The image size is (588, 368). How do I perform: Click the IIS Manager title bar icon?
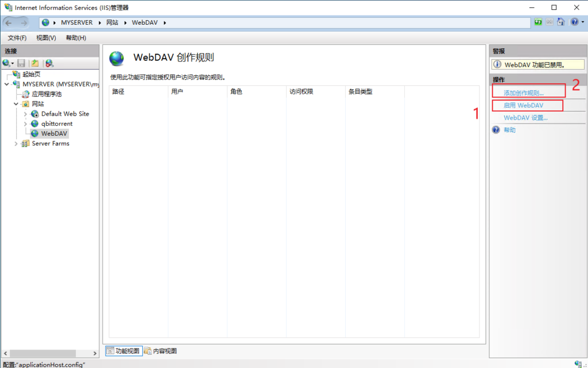7,7
